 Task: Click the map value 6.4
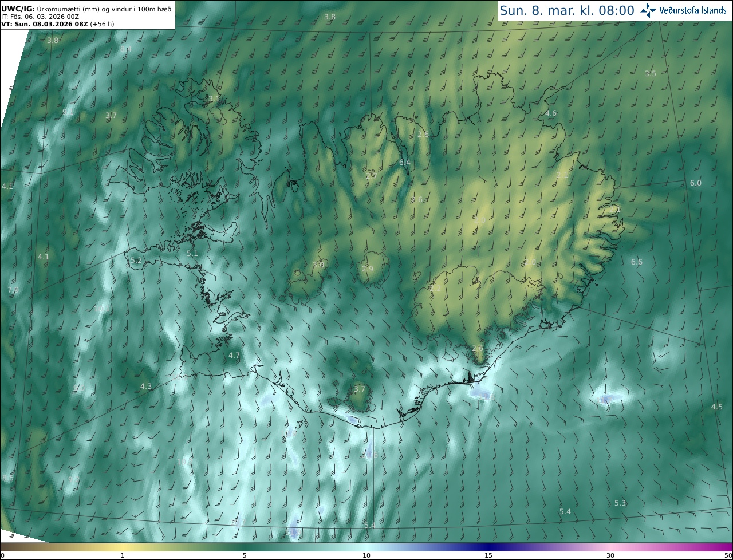[405, 162]
